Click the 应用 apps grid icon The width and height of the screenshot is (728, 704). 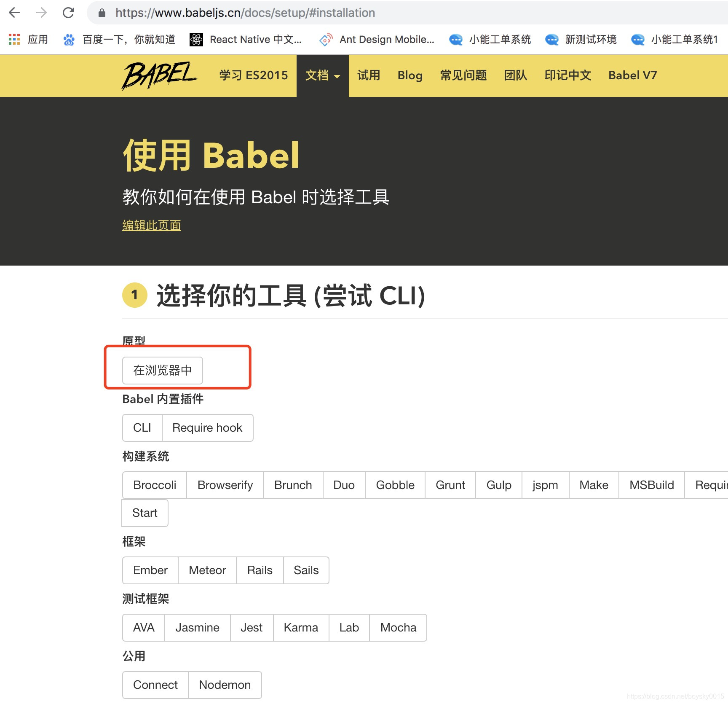click(14, 39)
